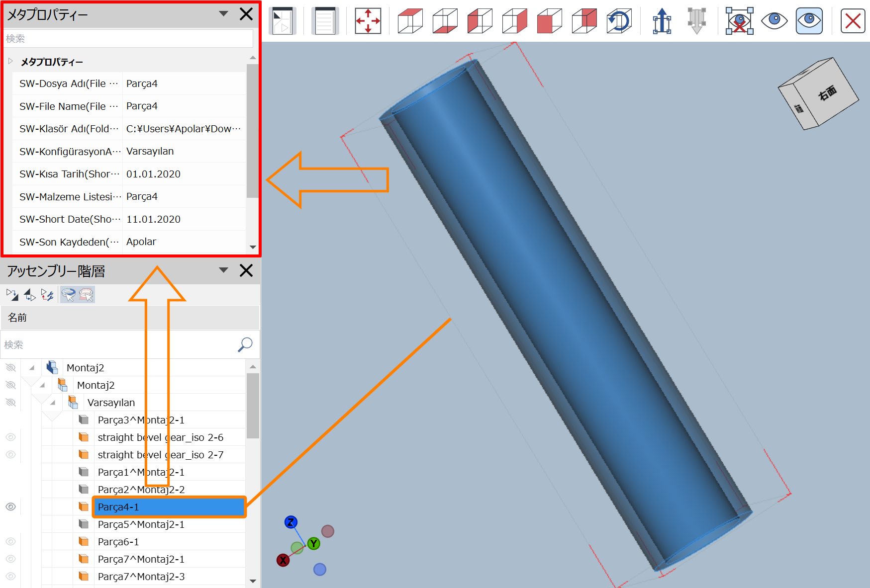Click meta-property scrollbar down arrow
Image resolution: width=870 pixels, height=588 pixels.
click(253, 247)
